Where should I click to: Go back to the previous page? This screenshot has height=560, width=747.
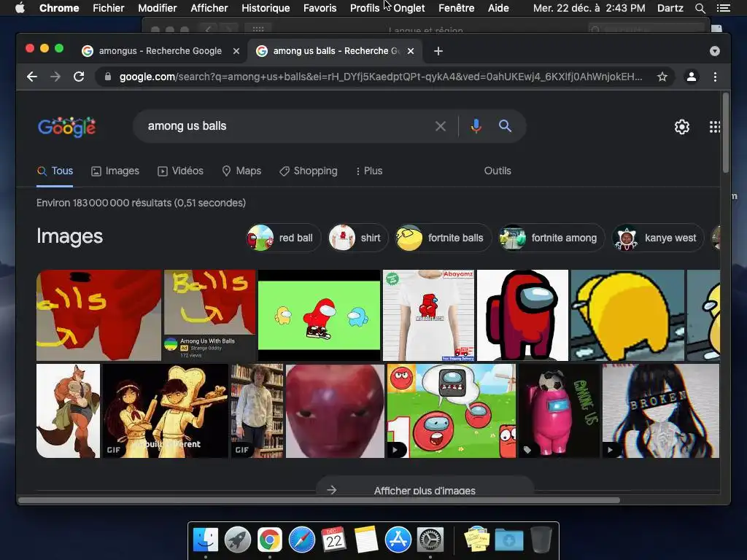pos(32,77)
